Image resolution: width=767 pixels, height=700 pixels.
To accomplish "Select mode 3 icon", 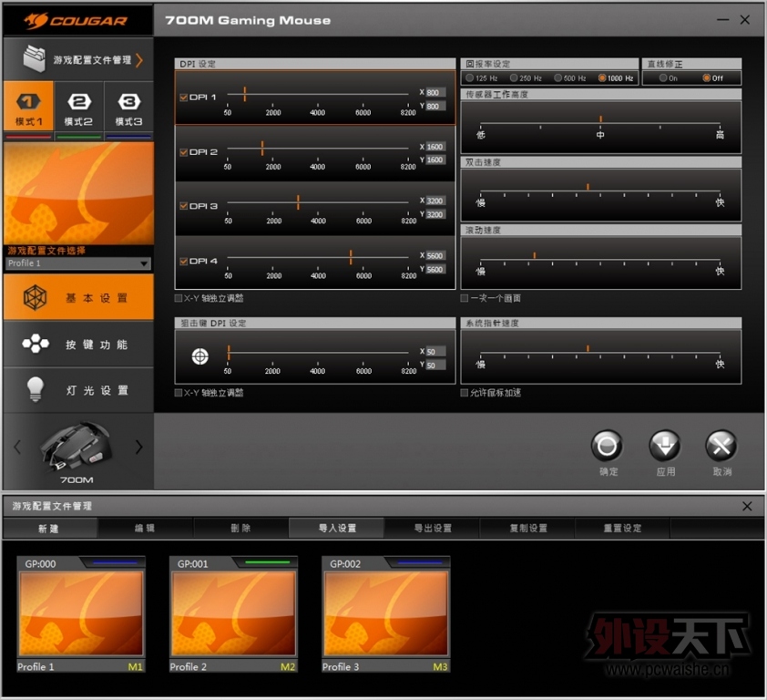I will [x=129, y=102].
